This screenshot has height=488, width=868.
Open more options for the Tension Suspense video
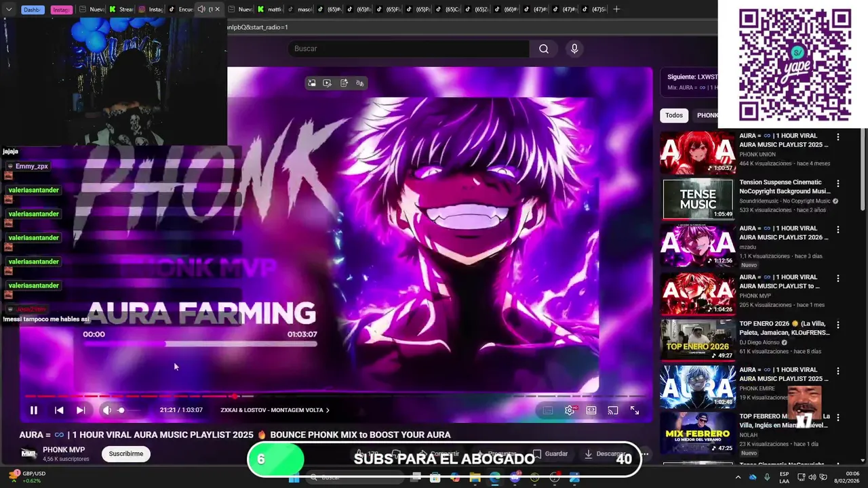click(838, 183)
